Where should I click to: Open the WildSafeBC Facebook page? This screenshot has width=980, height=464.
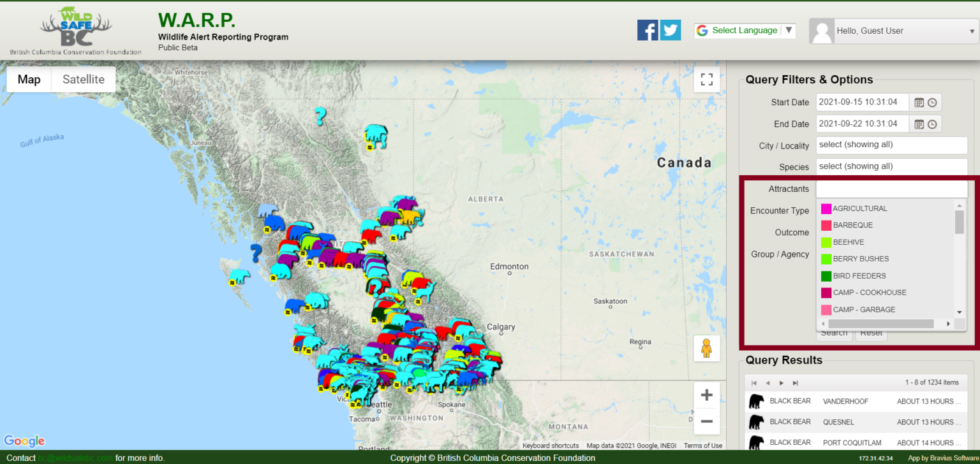(648, 29)
